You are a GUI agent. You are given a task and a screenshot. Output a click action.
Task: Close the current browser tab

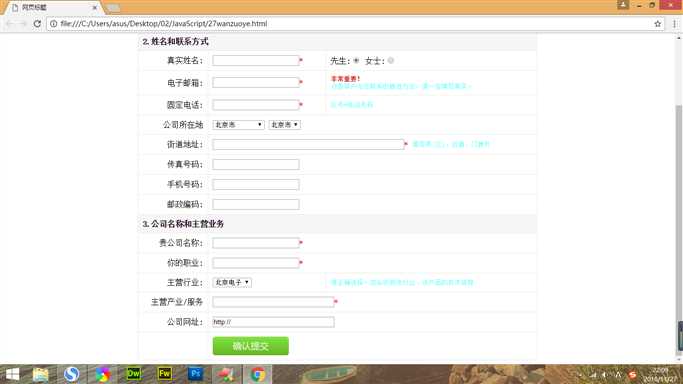click(95, 7)
